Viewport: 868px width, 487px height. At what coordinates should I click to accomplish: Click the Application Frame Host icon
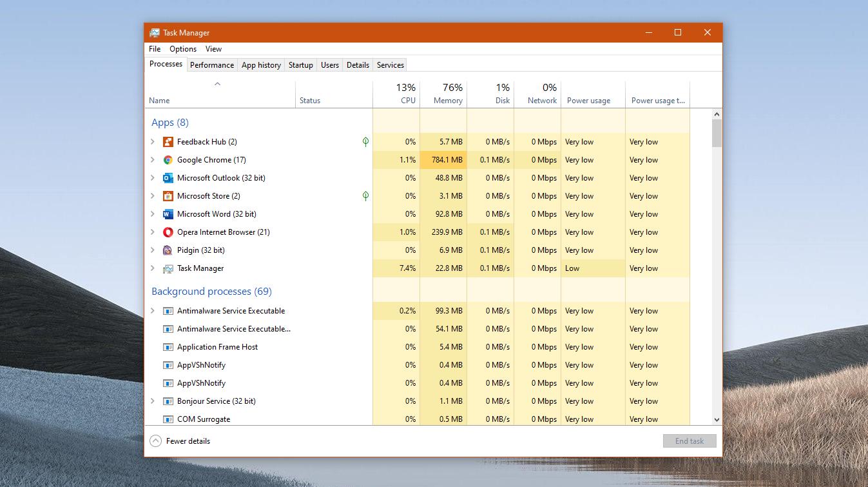168,347
